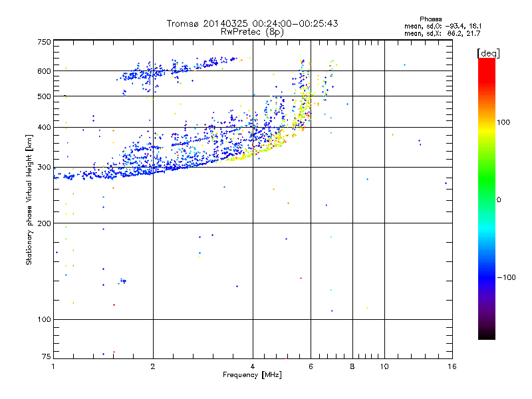The width and height of the screenshot is (532, 399).
Task: Click y-axis tick label 600
Action: click(x=45, y=71)
